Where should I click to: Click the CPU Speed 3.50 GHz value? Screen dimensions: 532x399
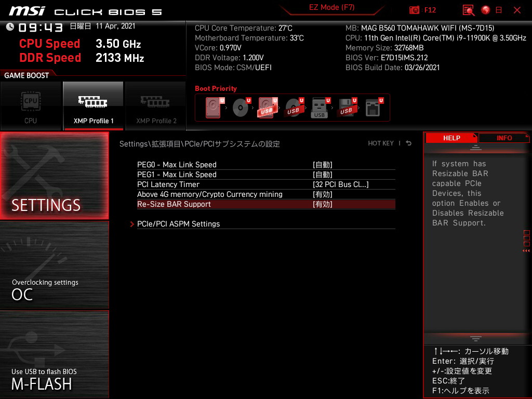pyautogui.click(x=118, y=44)
